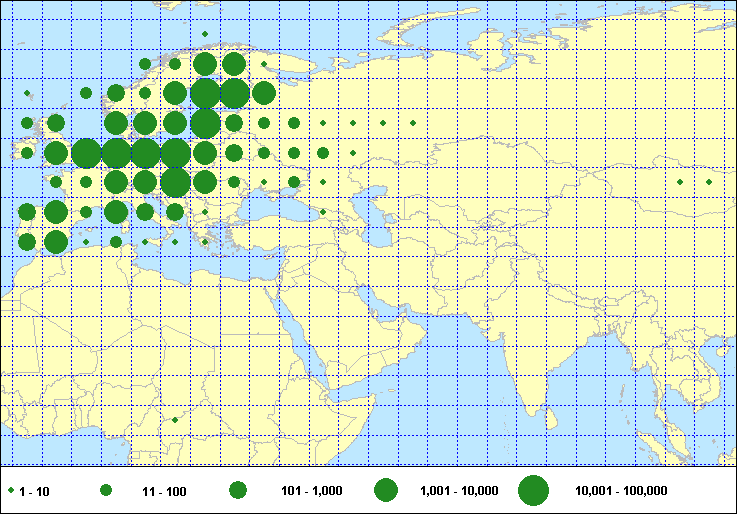This screenshot has width=737, height=514.
Task: Click the largest legend circle for 10,001 - 100,000
Action: [534, 491]
